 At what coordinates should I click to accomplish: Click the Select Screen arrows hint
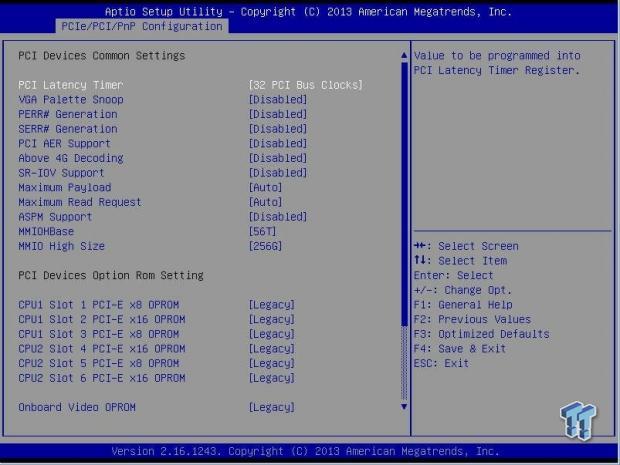pos(466,246)
